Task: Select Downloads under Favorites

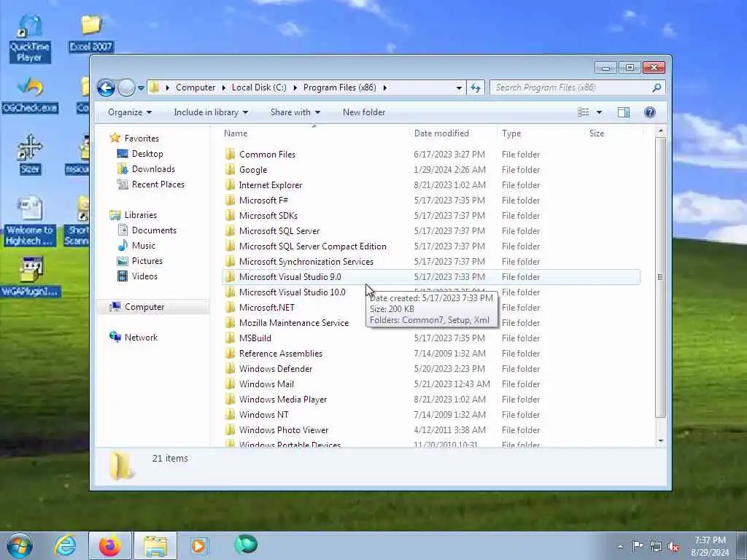Action: point(153,169)
